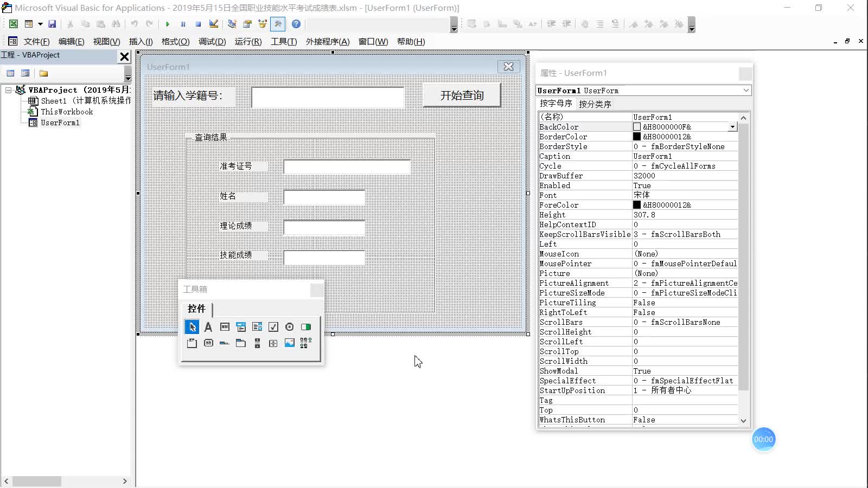Pick the ScrollBar control in toolbox
Image resolution: width=868 pixels, height=488 pixels.
[257, 343]
